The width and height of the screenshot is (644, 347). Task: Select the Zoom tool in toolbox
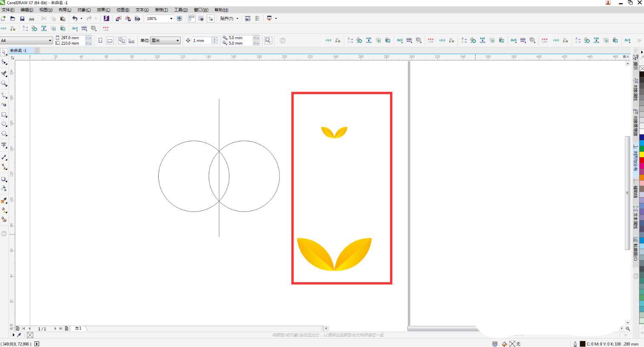click(4, 84)
